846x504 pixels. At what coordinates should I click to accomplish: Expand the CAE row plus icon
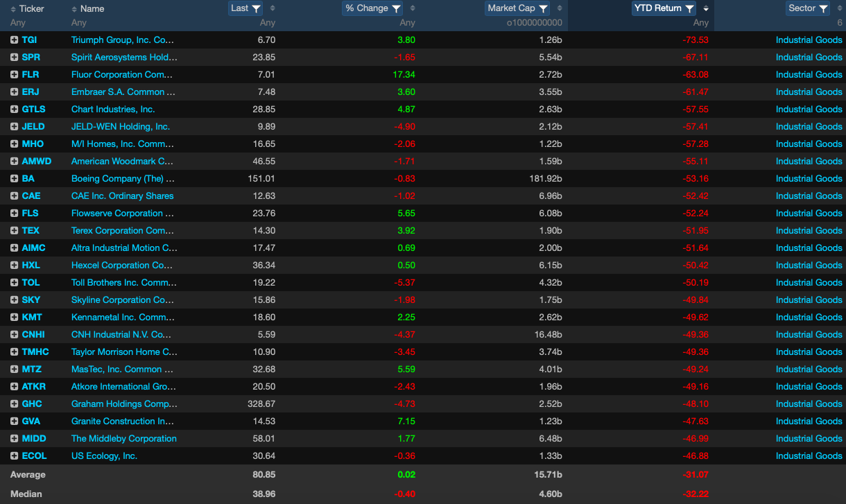point(14,196)
